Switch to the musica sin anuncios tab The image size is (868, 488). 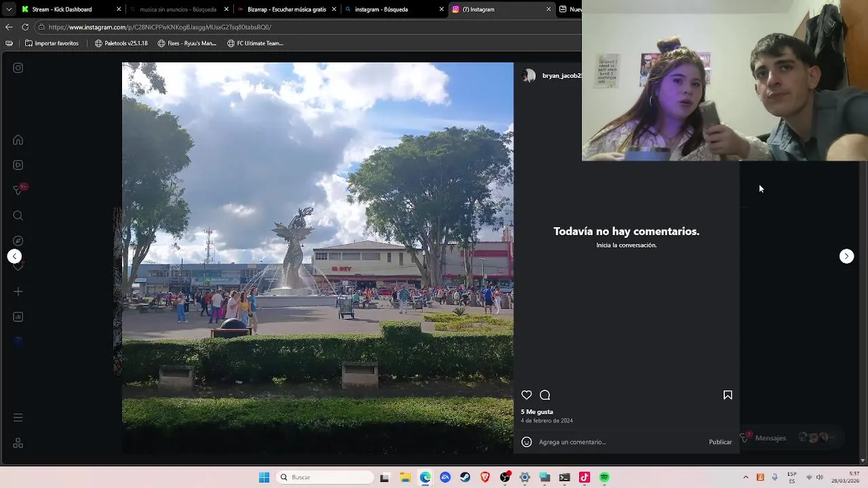click(177, 9)
